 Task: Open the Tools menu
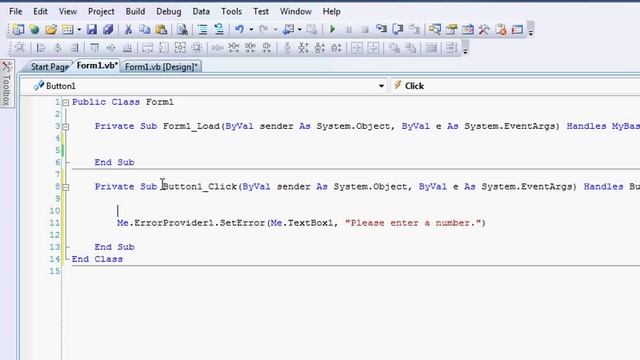tap(231, 11)
